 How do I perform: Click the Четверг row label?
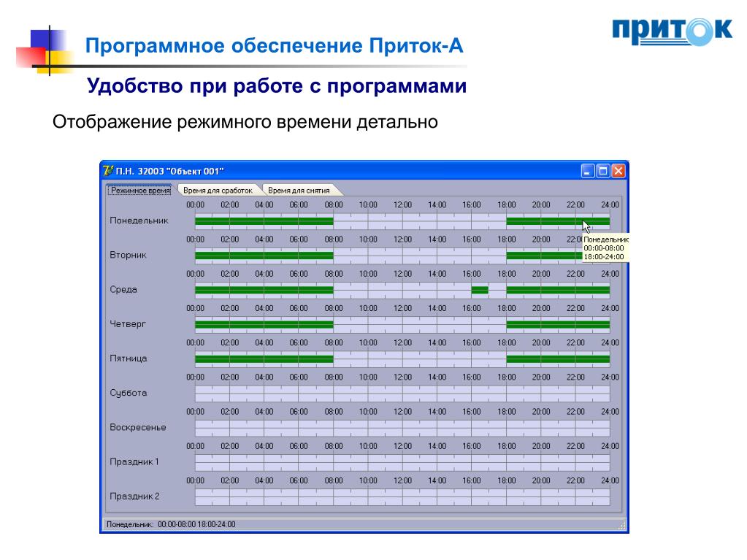[128, 324]
